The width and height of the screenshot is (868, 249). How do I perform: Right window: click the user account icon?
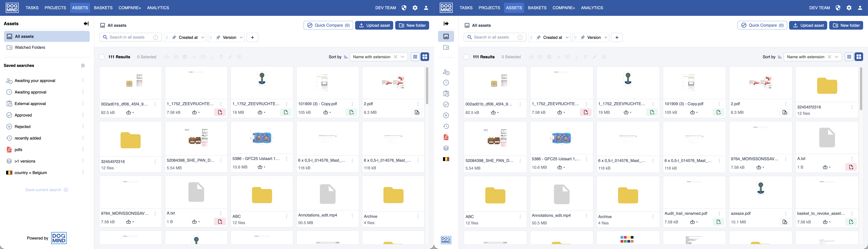click(x=860, y=8)
